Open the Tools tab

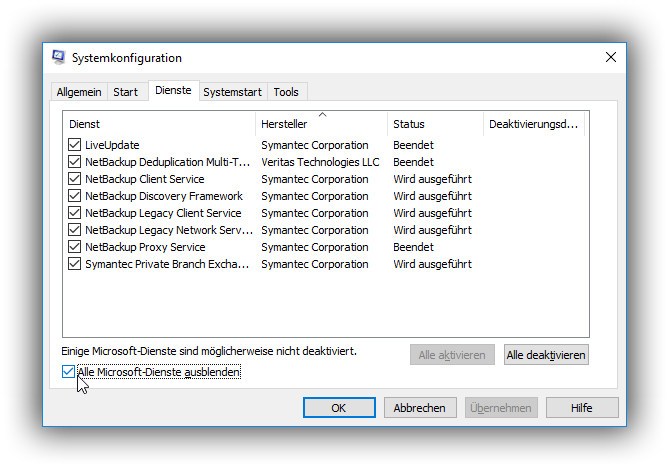pyautogui.click(x=286, y=92)
